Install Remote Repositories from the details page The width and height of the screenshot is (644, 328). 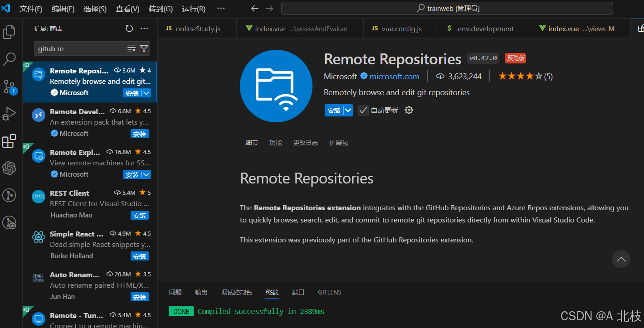click(334, 110)
